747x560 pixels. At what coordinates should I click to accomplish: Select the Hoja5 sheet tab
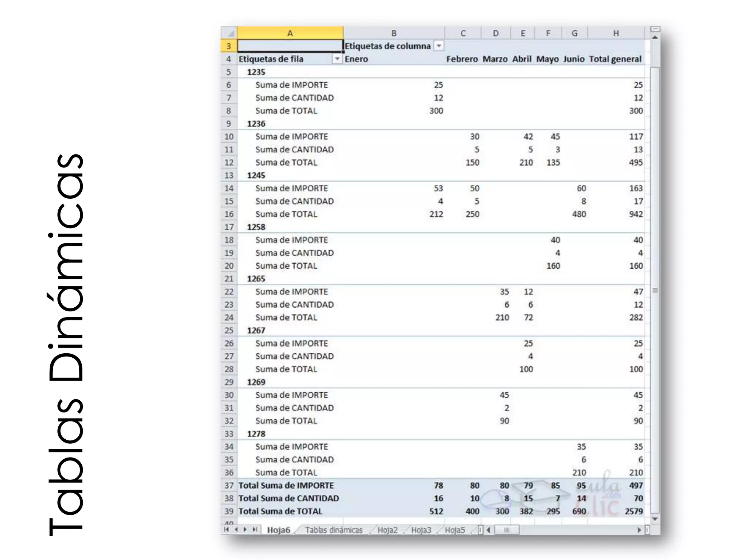point(454,530)
